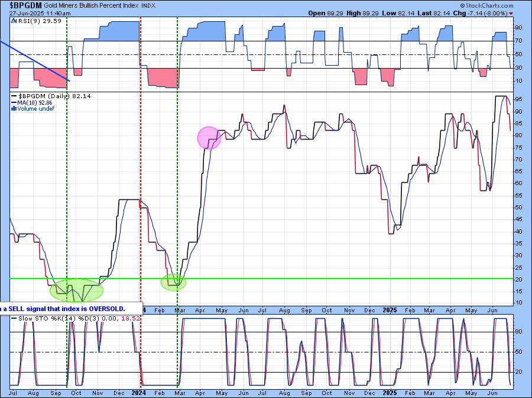Click the 2025 label on the bottom axis

pos(388,392)
